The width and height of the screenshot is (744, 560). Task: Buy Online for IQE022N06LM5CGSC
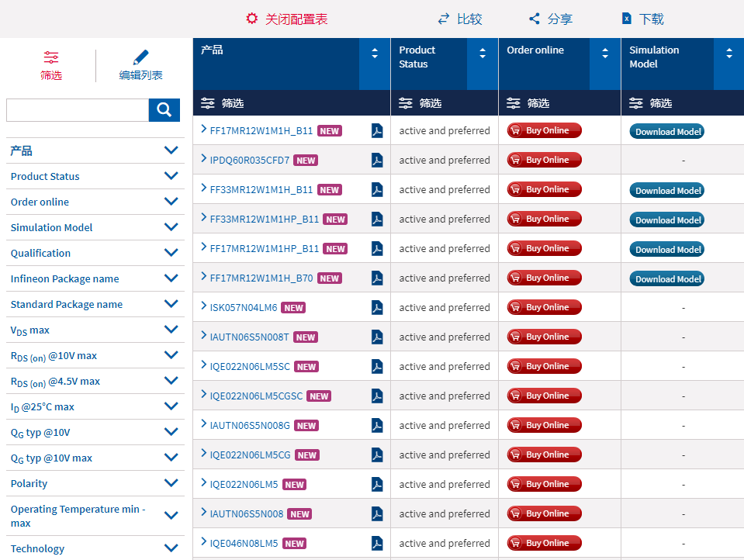coord(545,396)
